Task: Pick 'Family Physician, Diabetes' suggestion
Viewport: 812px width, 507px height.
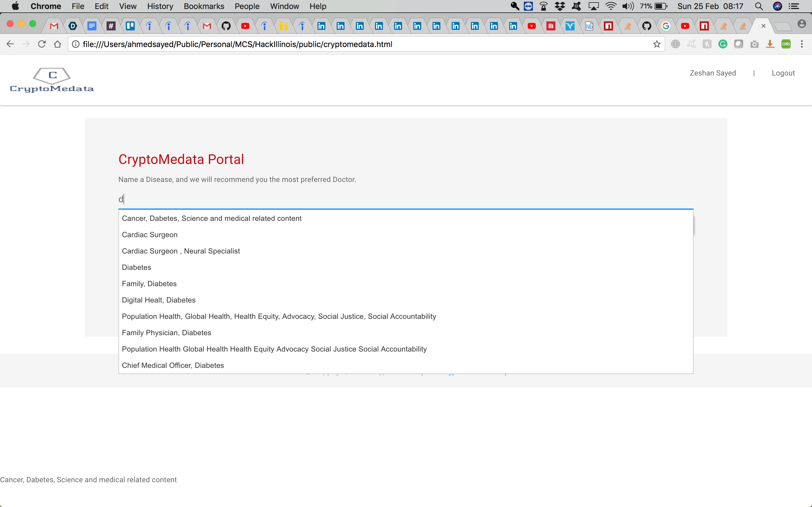Action: [x=166, y=333]
